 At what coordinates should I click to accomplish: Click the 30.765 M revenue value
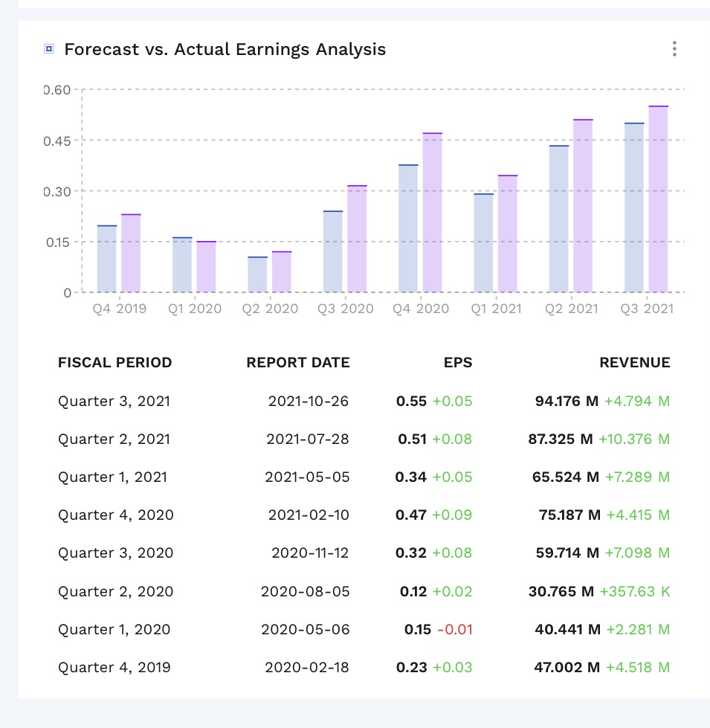(x=561, y=592)
